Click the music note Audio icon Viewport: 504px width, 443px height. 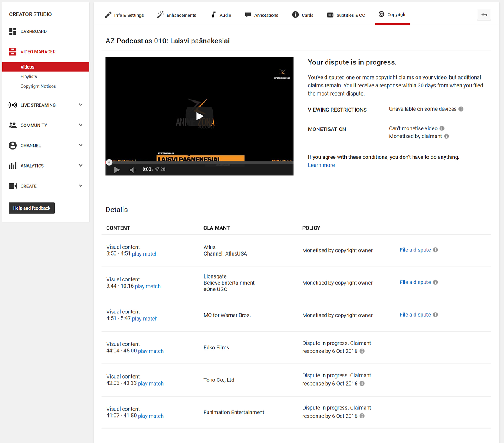pos(213,15)
